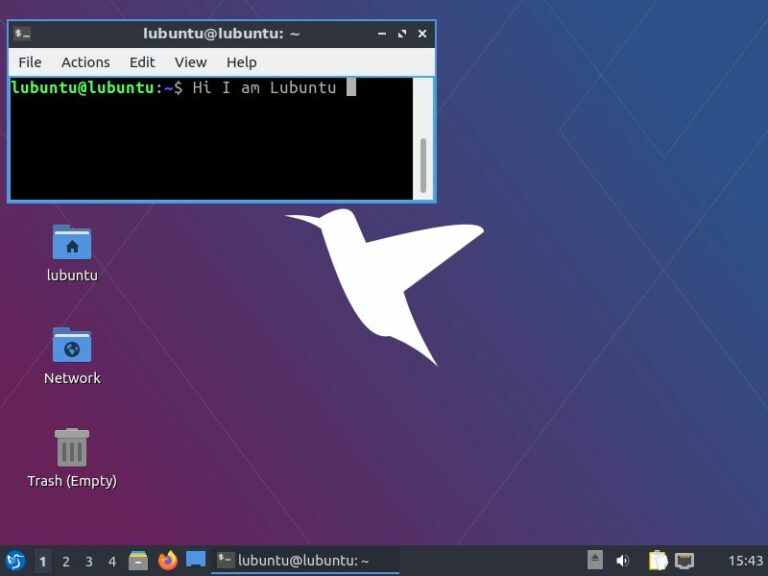Open the volume control icon
This screenshot has height=576, width=768.
(623, 561)
